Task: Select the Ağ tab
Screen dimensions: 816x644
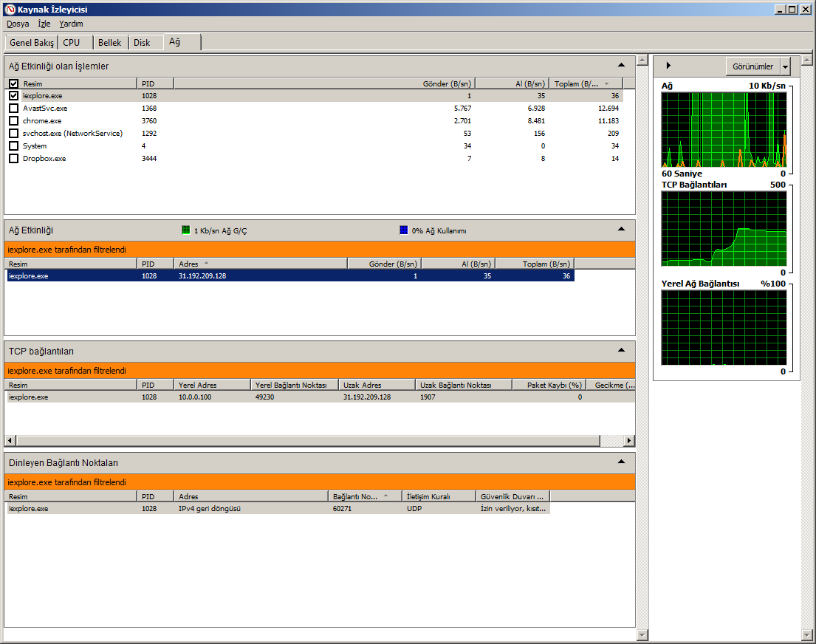Action: pos(182,41)
